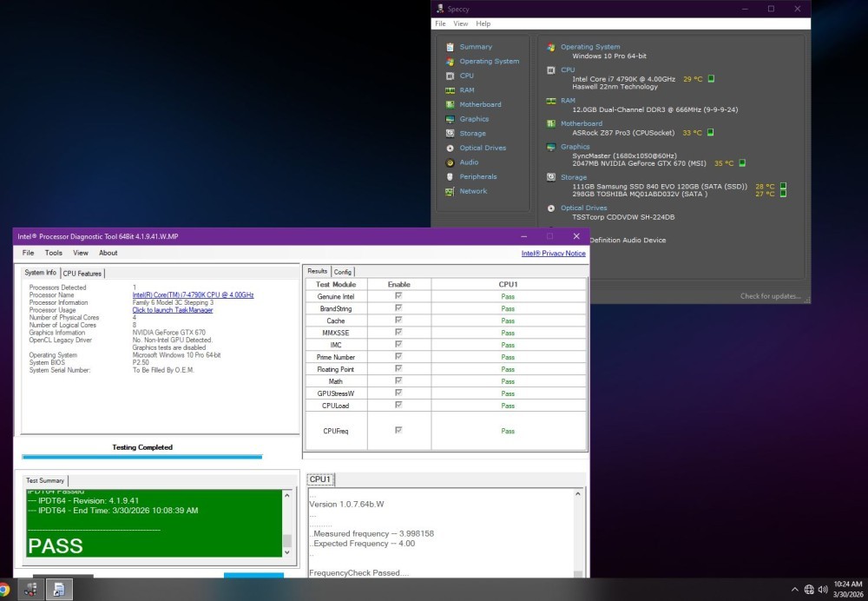
Task: Click the Testing Completed progress bar
Action: coord(141,456)
